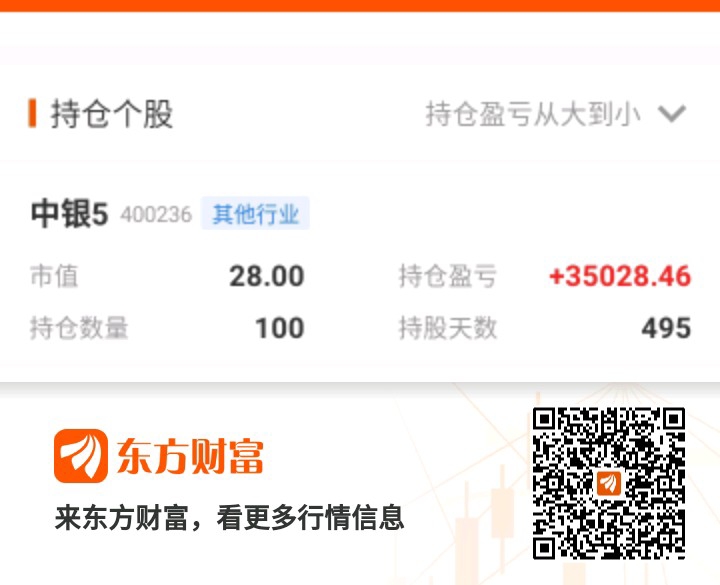Image resolution: width=720 pixels, height=585 pixels.
Task: Select the 其他行业 industry tag
Action: pos(255,214)
